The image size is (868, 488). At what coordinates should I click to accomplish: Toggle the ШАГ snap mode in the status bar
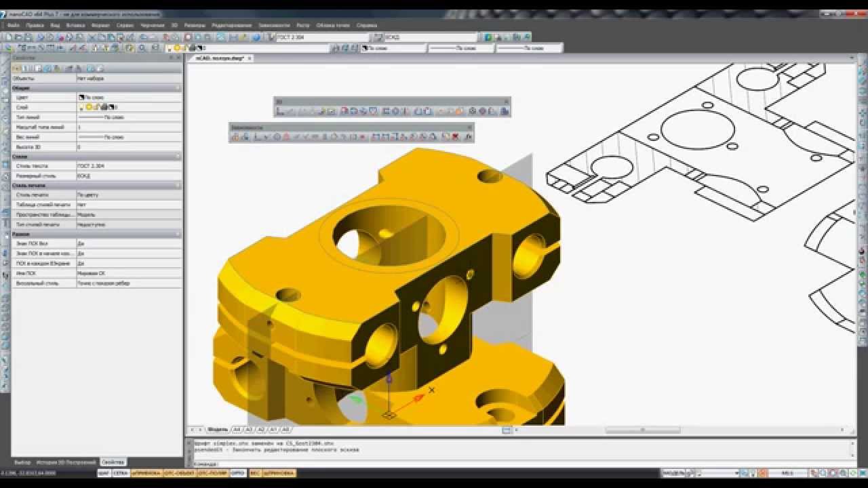coord(104,473)
